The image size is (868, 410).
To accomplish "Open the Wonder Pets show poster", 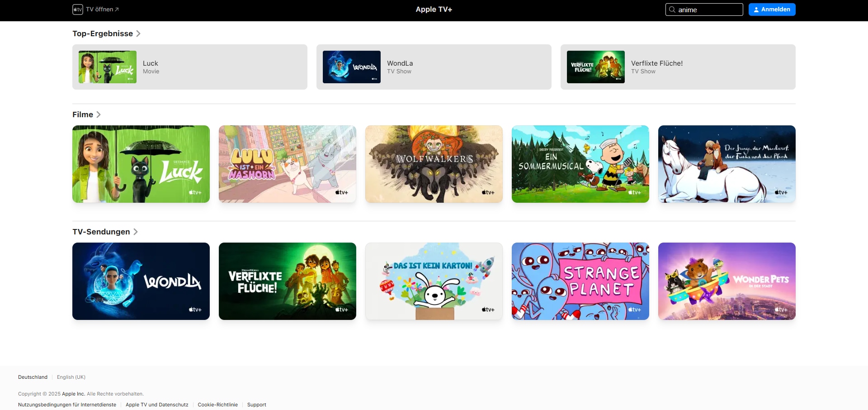I will (727, 281).
